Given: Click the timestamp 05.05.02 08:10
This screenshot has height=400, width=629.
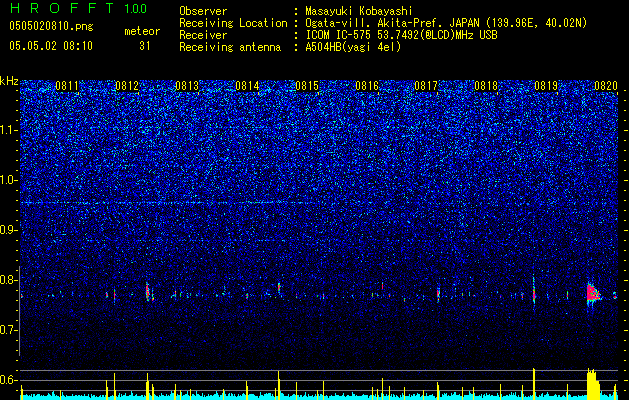Looking at the screenshot, I should pos(51,45).
